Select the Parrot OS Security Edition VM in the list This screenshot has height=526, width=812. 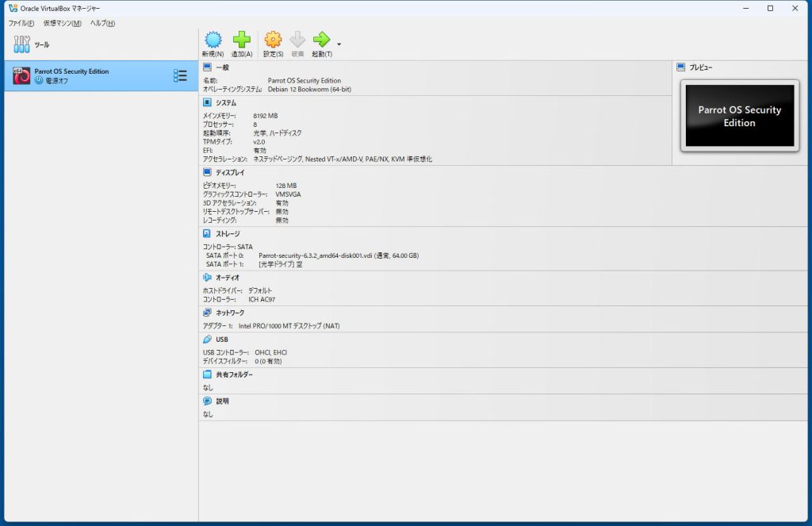click(101, 75)
